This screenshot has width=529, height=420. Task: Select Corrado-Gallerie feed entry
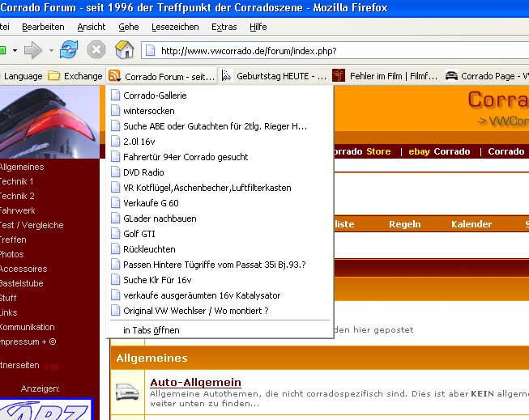(x=220, y=95)
